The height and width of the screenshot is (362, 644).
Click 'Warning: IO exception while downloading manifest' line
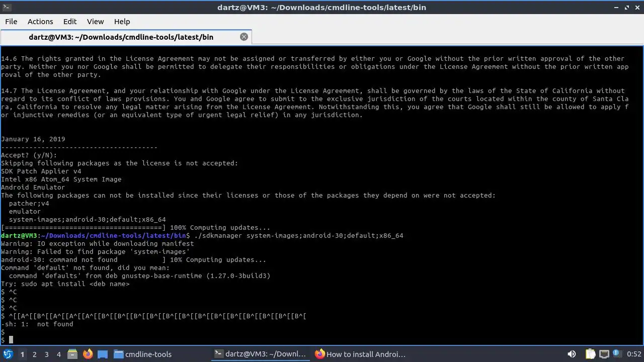pos(98,243)
